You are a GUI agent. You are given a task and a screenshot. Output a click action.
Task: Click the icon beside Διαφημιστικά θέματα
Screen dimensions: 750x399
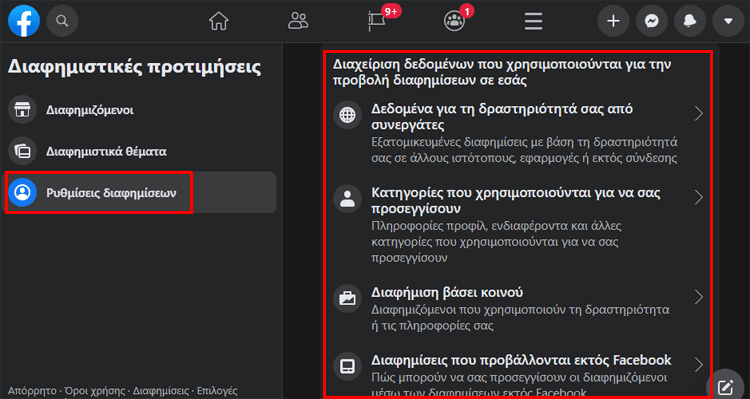click(22, 151)
